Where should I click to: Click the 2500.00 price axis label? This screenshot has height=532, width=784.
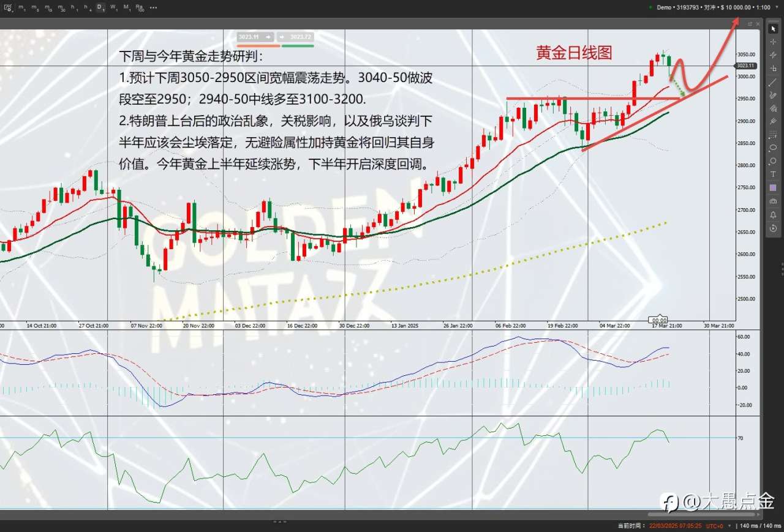point(745,299)
